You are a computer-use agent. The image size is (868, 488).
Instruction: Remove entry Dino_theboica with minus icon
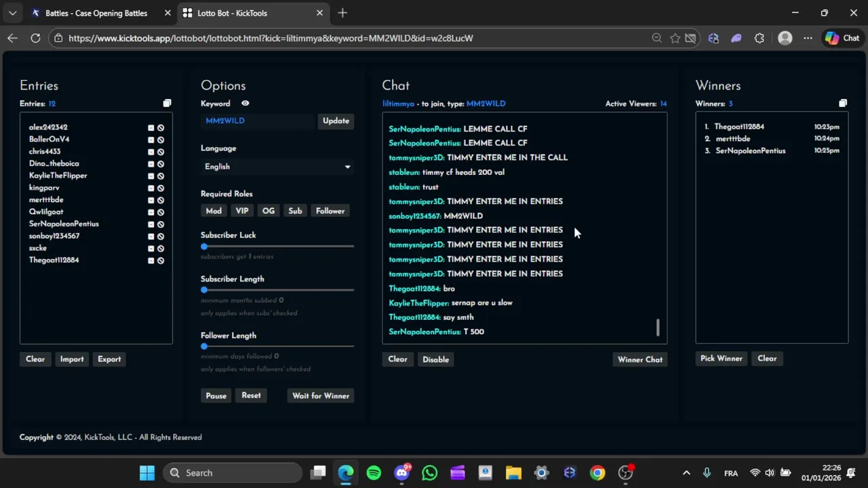tap(151, 164)
